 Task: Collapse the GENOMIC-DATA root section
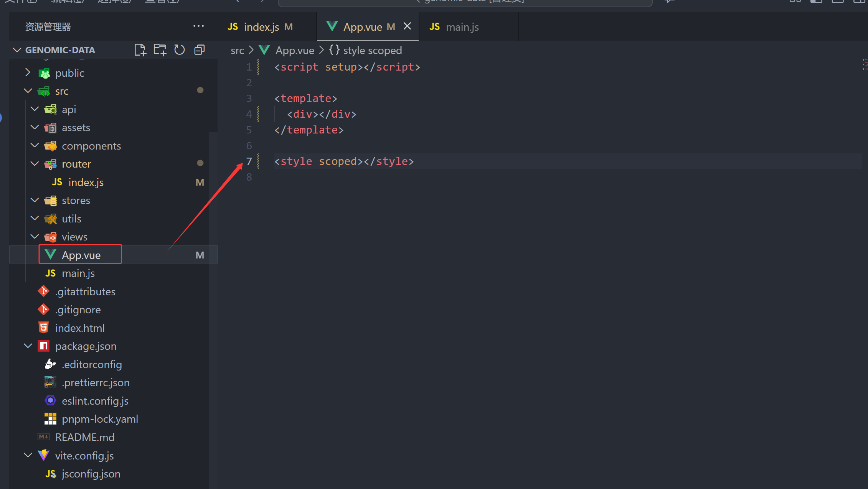(17, 50)
